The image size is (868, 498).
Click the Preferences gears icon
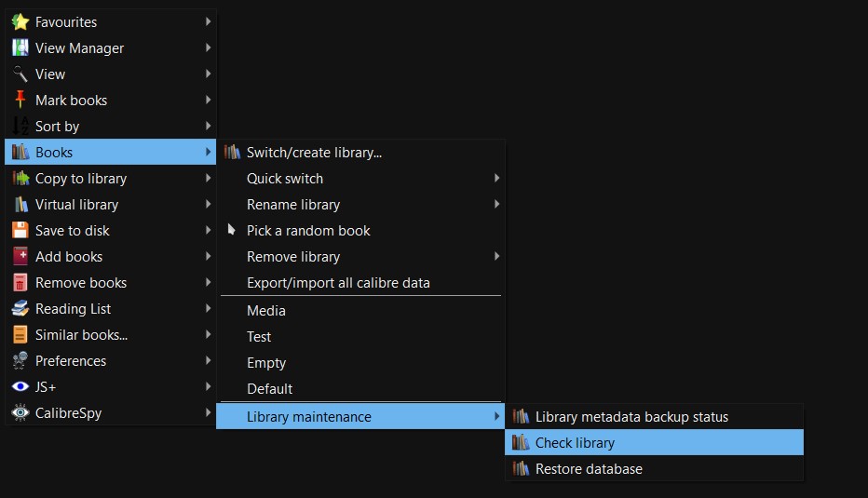pyautogui.click(x=20, y=361)
